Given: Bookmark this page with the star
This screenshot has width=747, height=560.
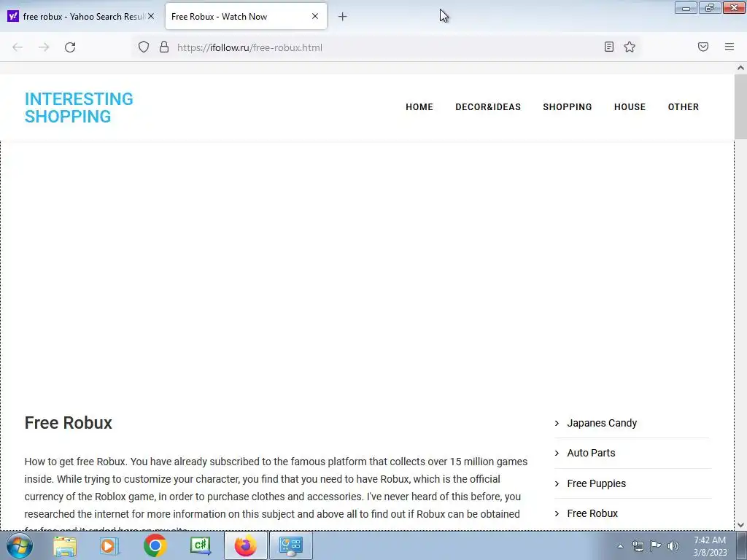Looking at the screenshot, I should pyautogui.click(x=630, y=47).
